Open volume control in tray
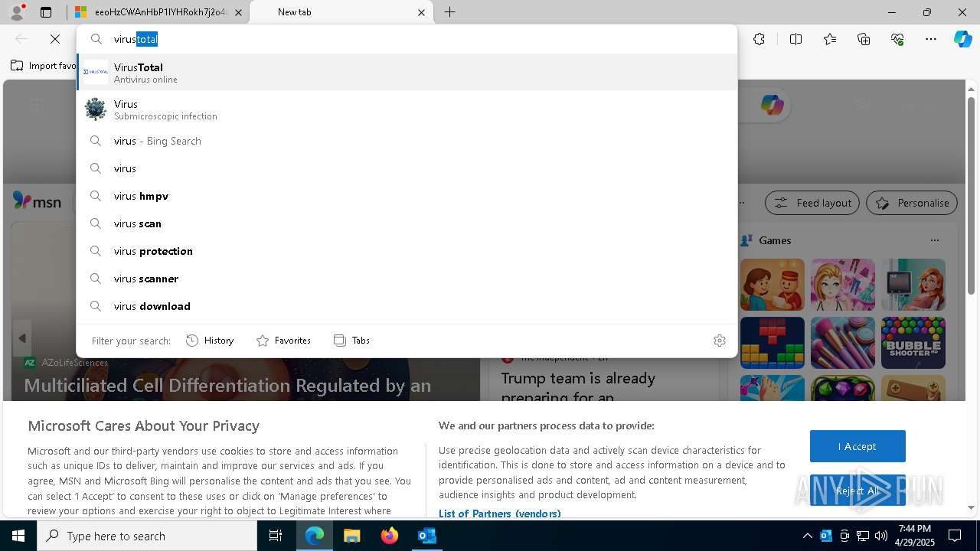Screen dimensions: 980x551 (880, 536)
